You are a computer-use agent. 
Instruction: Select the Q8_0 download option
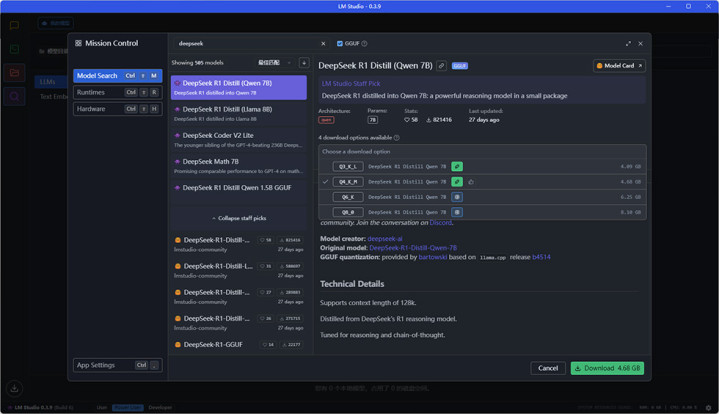(482, 212)
